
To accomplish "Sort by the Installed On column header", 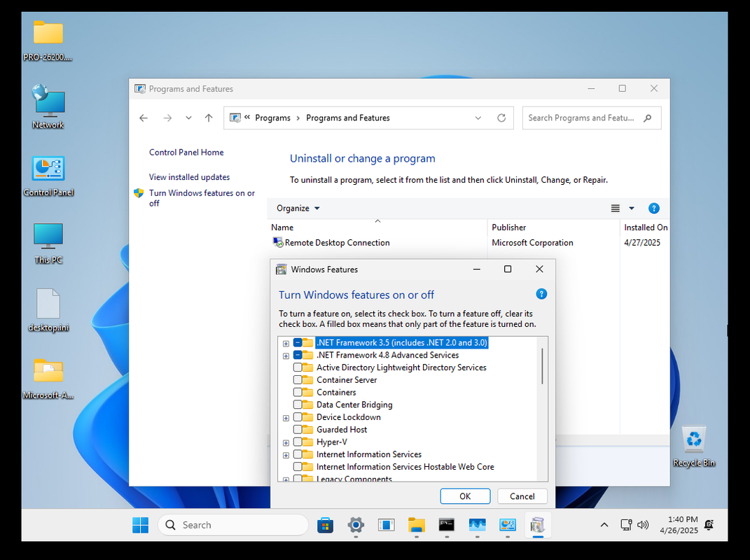I will point(645,227).
